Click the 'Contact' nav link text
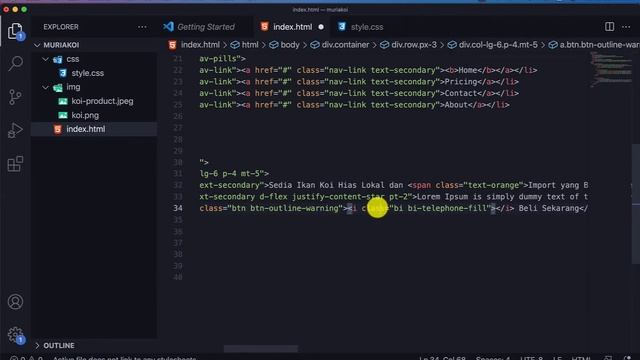640x360 pixels. 461,93
